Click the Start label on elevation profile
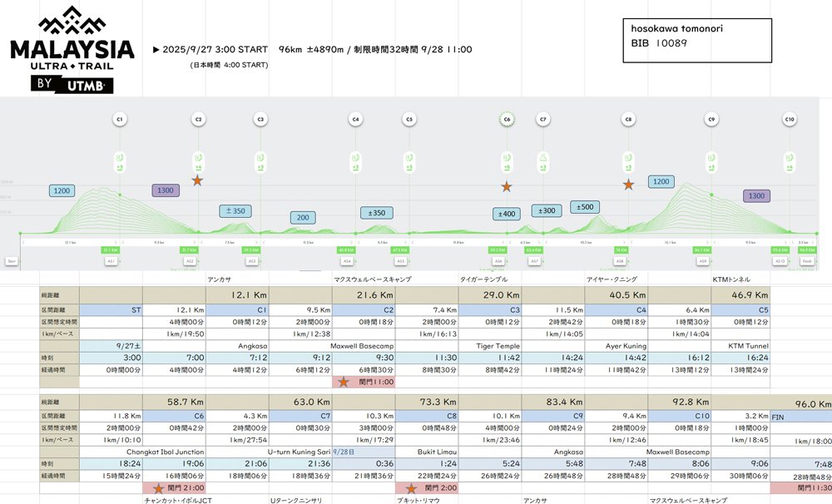 (12, 260)
